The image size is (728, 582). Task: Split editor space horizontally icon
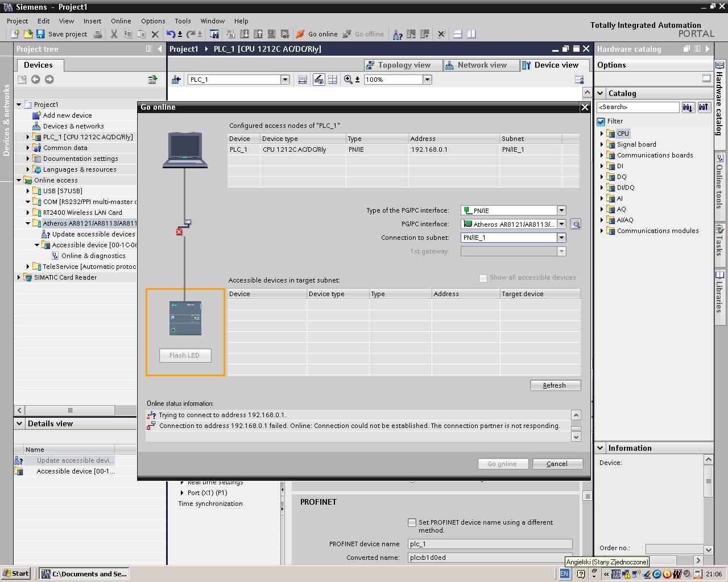(457, 34)
